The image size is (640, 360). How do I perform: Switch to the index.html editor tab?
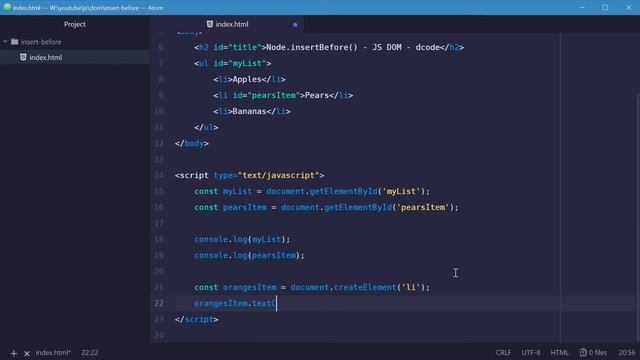(227, 24)
